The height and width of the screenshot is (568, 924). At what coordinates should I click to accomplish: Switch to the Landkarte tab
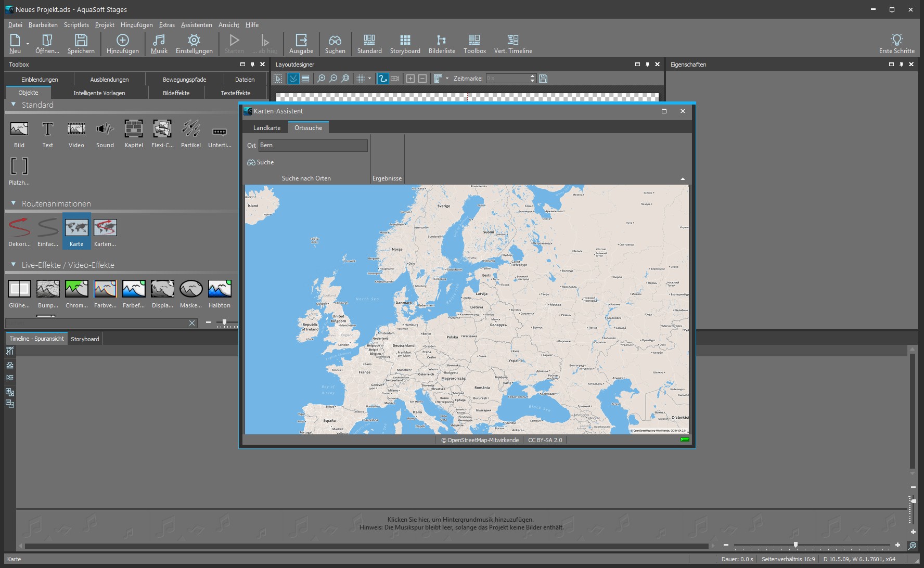point(266,128)
